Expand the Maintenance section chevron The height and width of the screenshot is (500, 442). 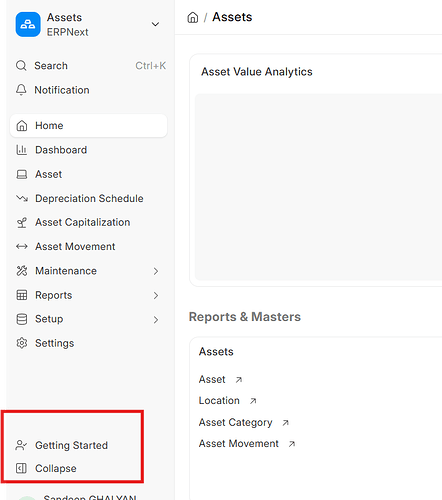coord(156,271)
